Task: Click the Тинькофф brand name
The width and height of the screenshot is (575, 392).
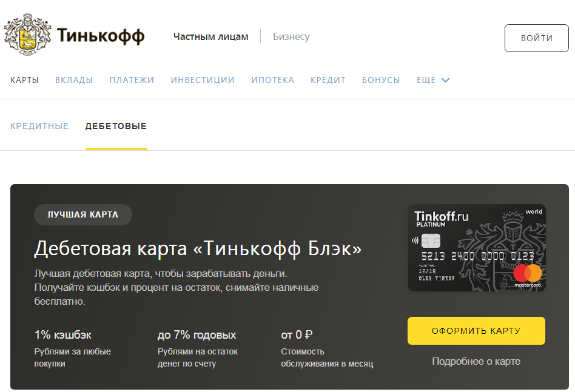Action: [x=101, y=36]
